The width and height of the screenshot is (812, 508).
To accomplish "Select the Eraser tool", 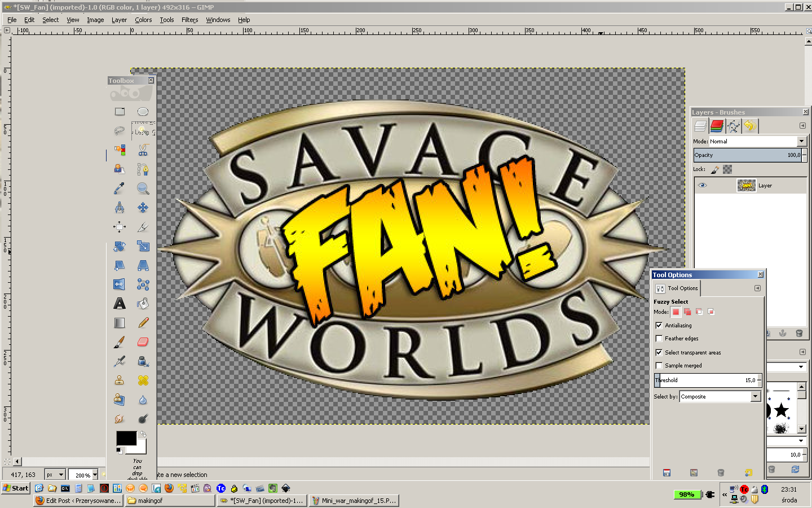I will coord(143,342).
